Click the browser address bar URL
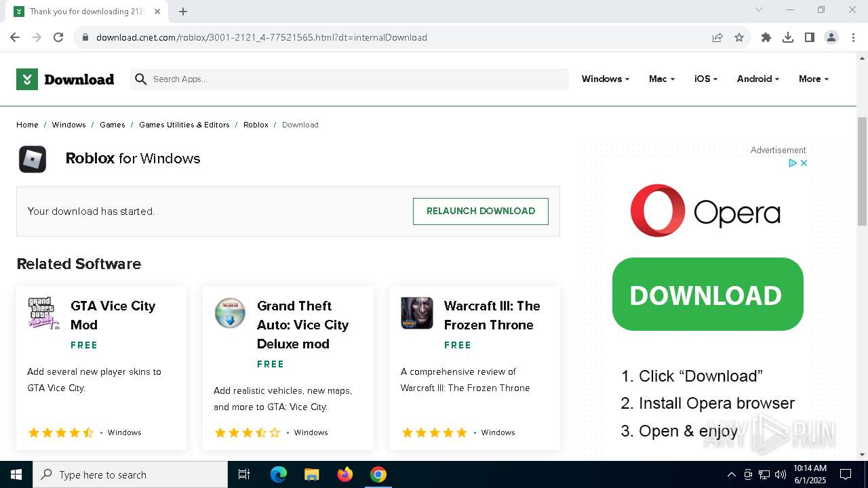The height and width of the screenshot is (488, 868). coord(262,37)
